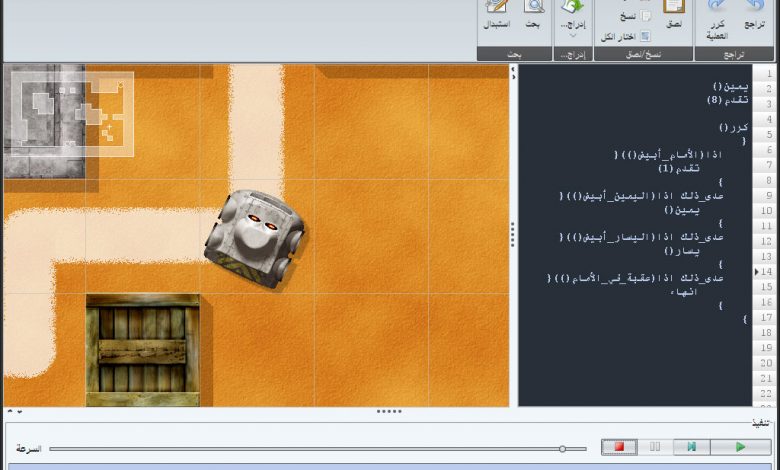Click the paste (لصق) clipboard icon
This screenshot has width=780, height=470.
click(x=674, y=6)
